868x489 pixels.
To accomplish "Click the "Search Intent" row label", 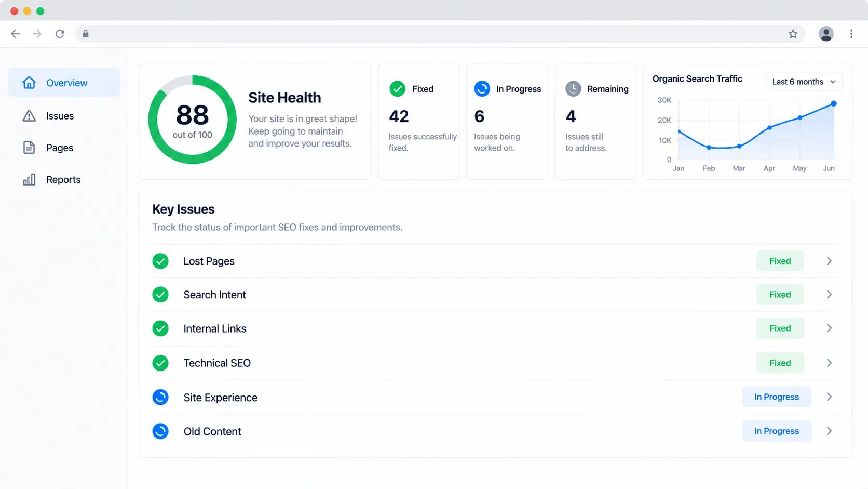I will (214, 295).
